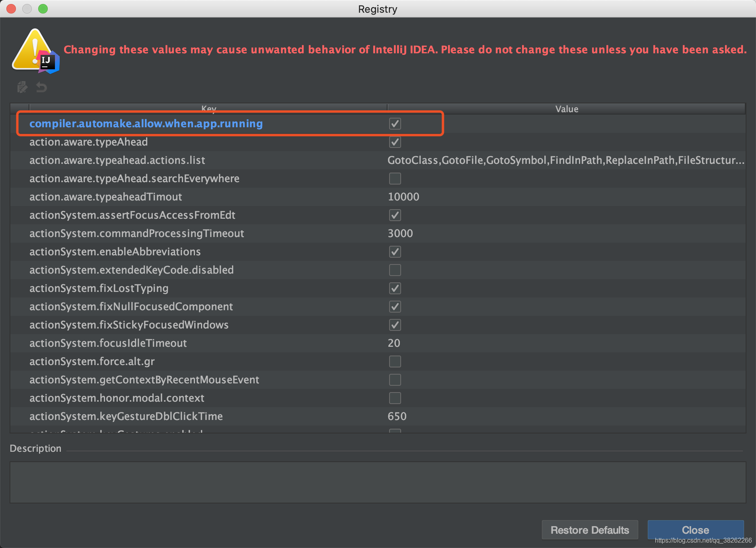Select actionSystem.commandProcessingTimeout key
Image resolution: width=756 pixels, height=548 pixels.
(137, 233)
